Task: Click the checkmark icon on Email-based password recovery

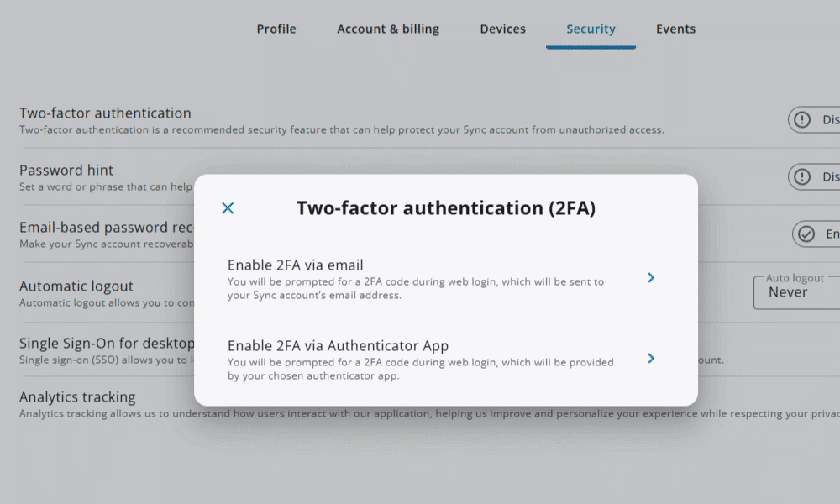Action: [x=806, y=234]
